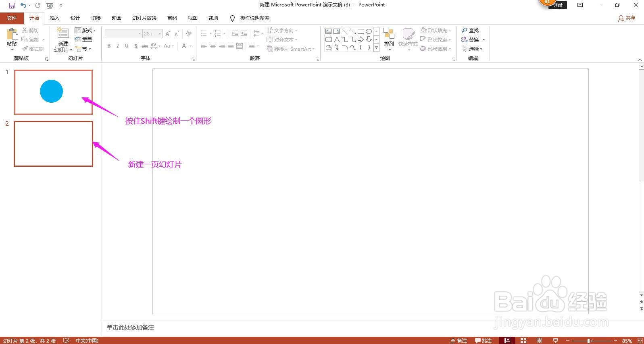Select the Rectangle shape tool
The image size is (644, 344).
[x=361, y=31]
